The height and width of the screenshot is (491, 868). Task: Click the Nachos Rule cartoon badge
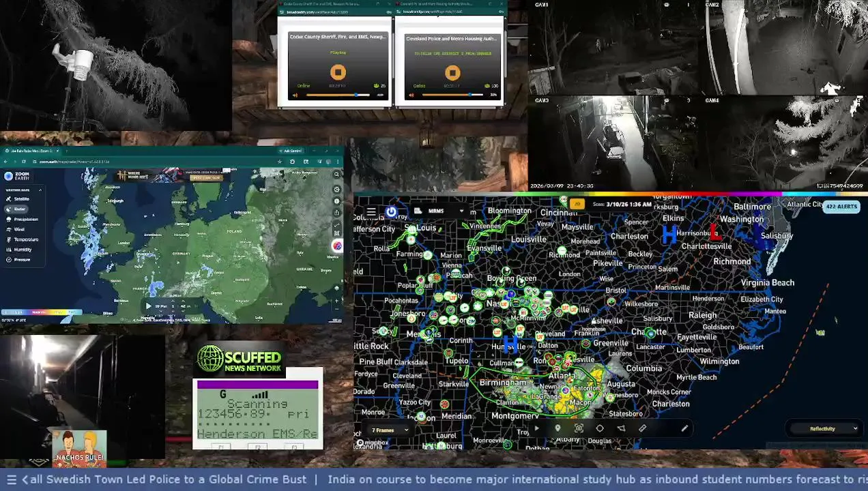coord(79,448)
